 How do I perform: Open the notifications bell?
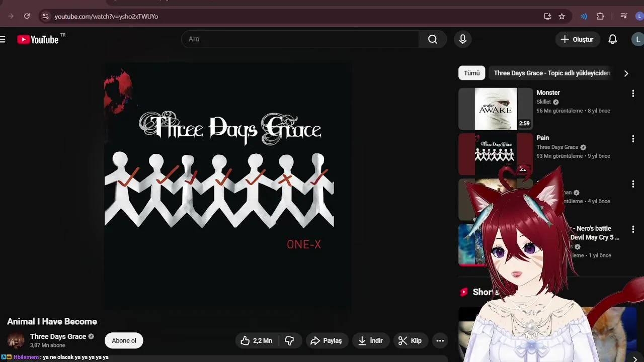(x=613, y=39)
